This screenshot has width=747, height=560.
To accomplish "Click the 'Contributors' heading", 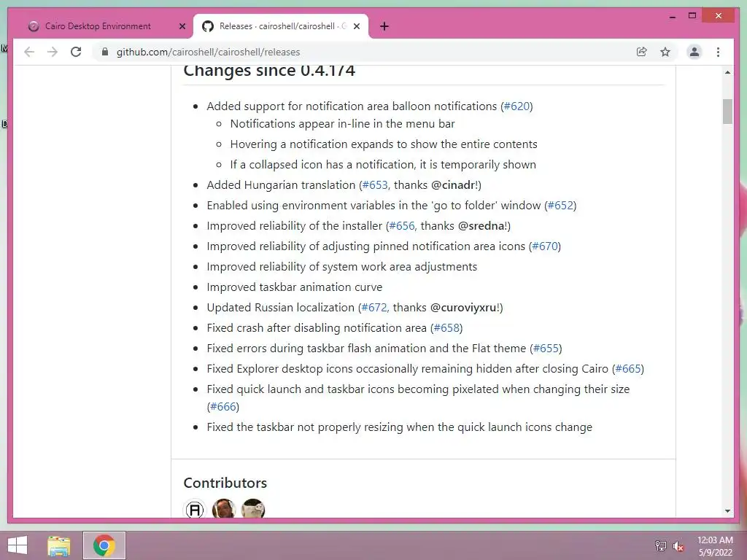I will pyautogui.click(x=225, y=483).
